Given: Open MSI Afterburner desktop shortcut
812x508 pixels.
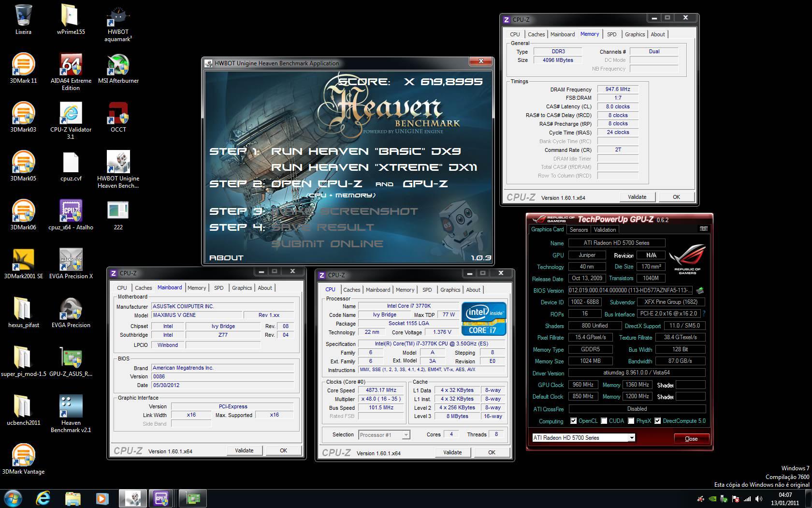Looking at the screenshot, I should click(x=118, y=68).
